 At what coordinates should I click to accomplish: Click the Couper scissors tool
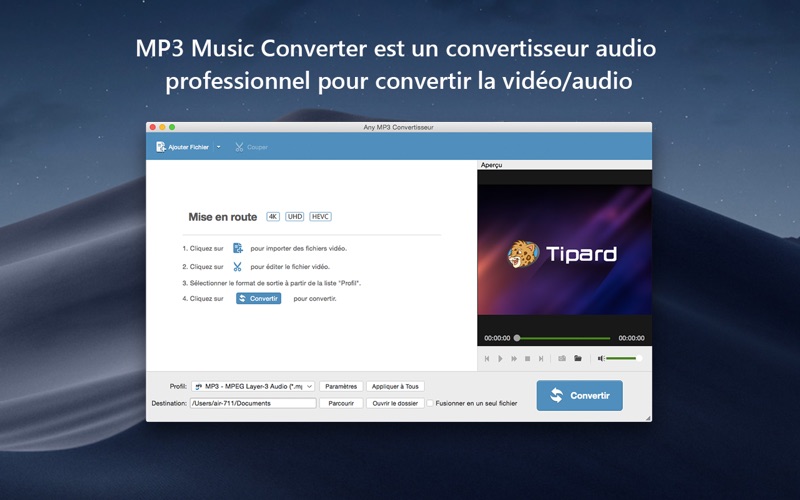point(251,147)
